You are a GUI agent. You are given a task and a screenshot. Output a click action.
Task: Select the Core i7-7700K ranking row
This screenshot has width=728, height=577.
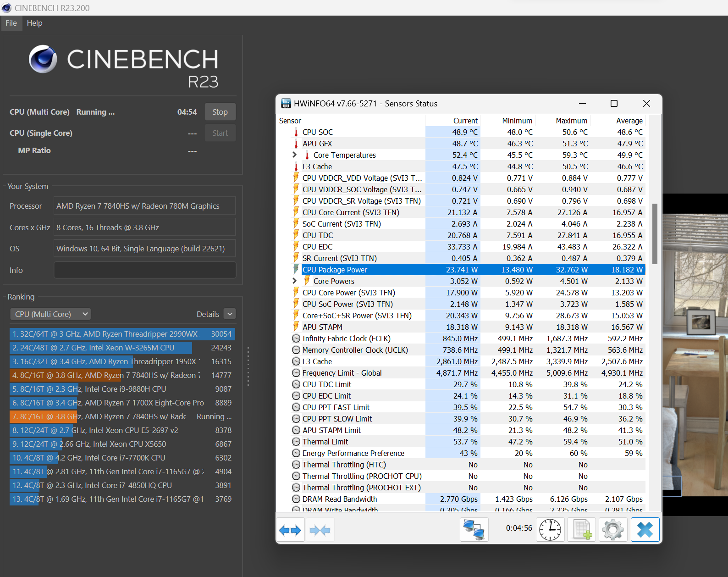(x=122, y=458)
